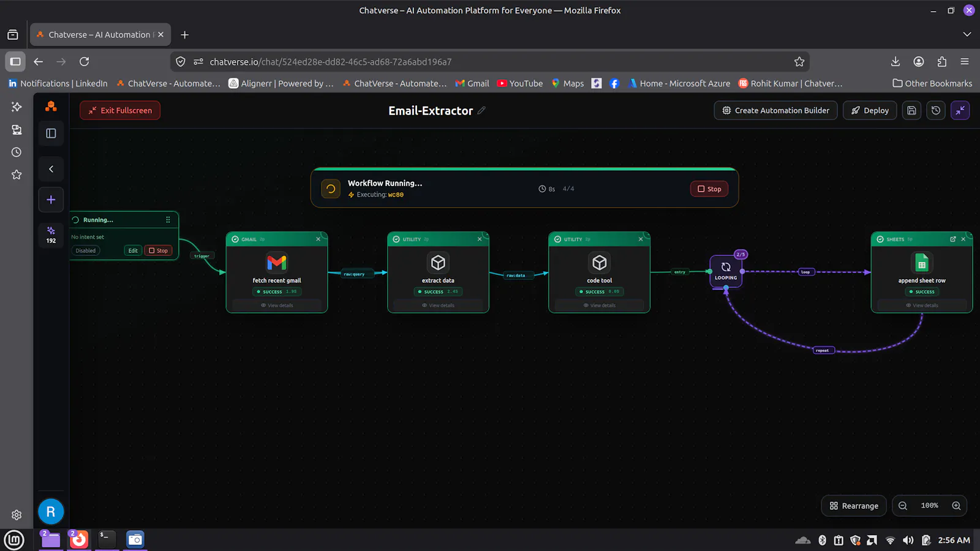This screenshot has width=980, height=551.
Task: Open Other Bookmarks folder
Action: coord(932,83)
